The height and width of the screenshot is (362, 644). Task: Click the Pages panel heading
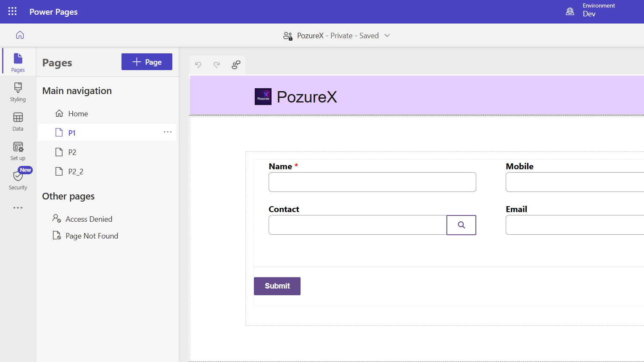[x=57, y=63]
